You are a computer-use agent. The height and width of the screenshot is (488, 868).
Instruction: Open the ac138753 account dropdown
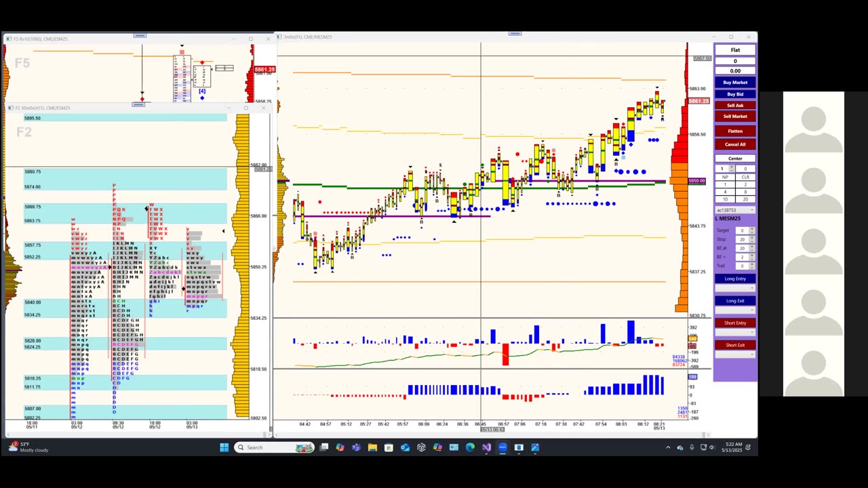[735, 210]
